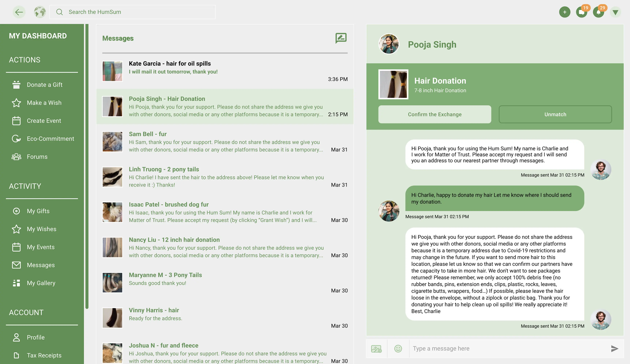Click the sidebar vertical scrollbar
The image size is (630, 364).
click(87, 166)
